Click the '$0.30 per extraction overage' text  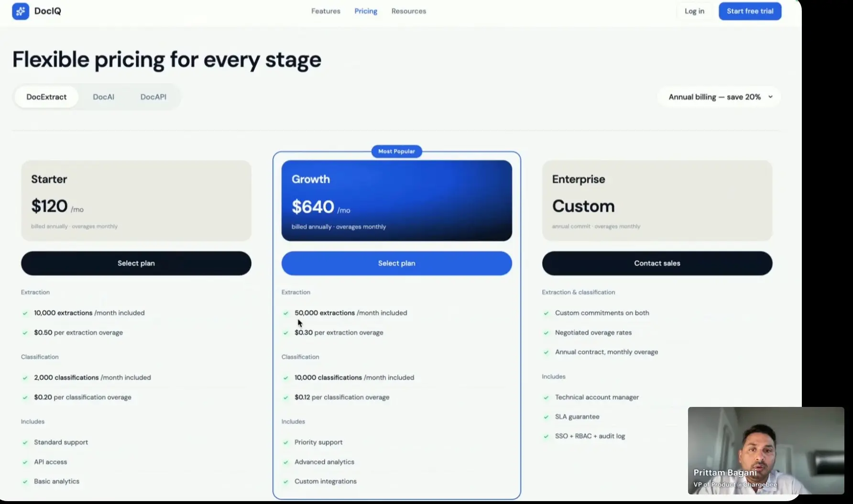point(339,332)
